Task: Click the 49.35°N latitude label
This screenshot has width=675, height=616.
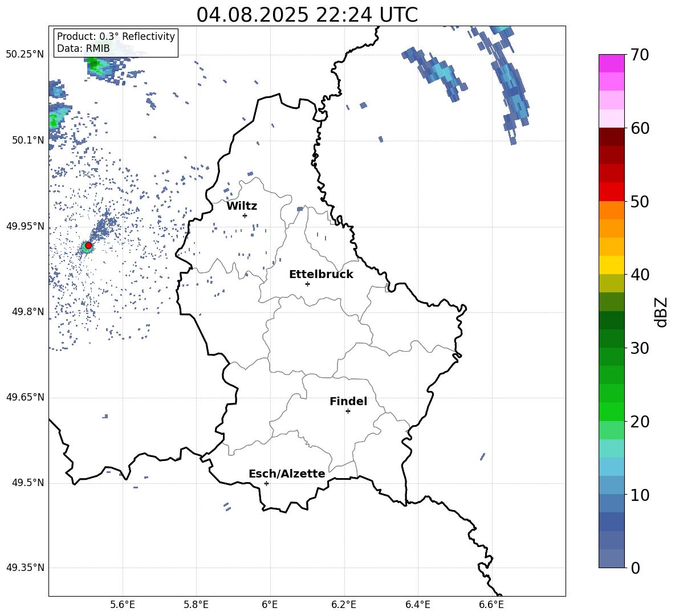Action: (25, 568)
